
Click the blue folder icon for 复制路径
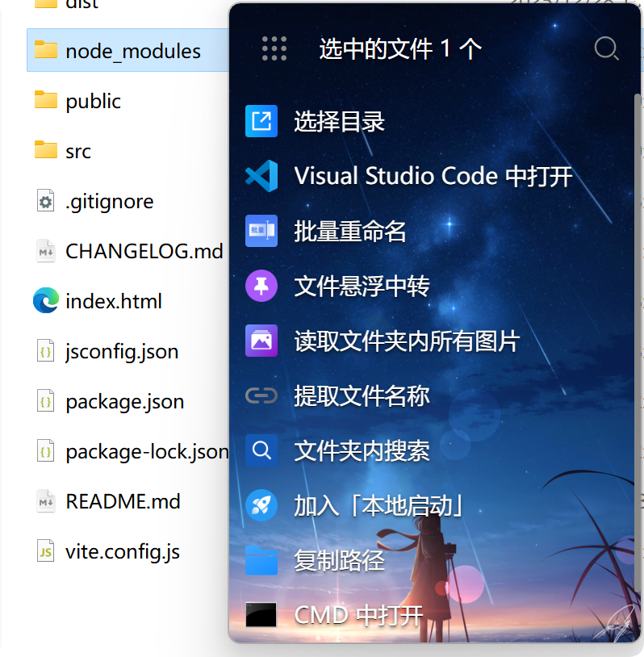[x=261, y=560]
